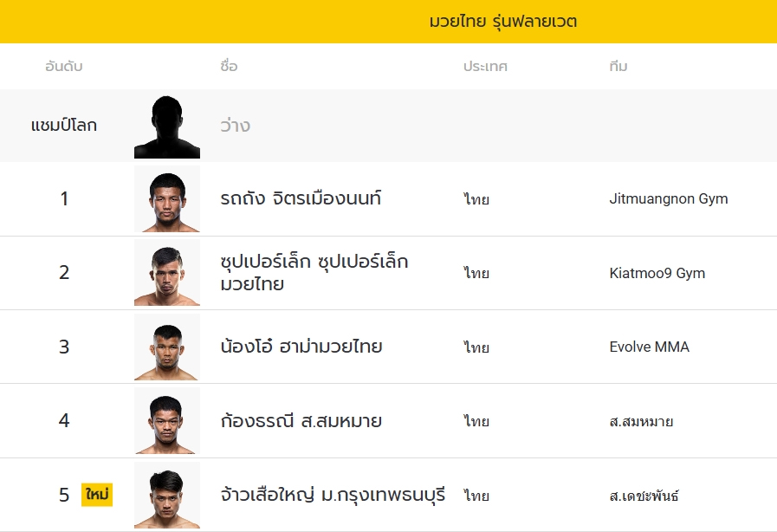
Task: Click the ส.เดชะพันธ์ team name
Action: point(644,496)
